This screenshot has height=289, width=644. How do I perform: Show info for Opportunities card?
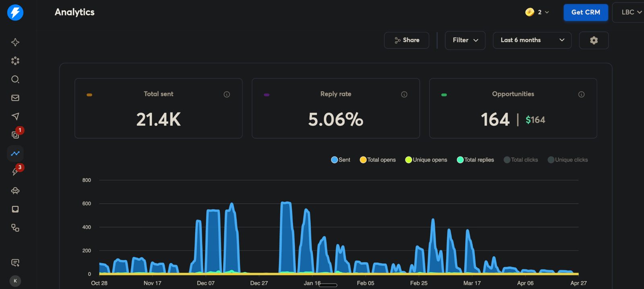click(x=581, y=94)
